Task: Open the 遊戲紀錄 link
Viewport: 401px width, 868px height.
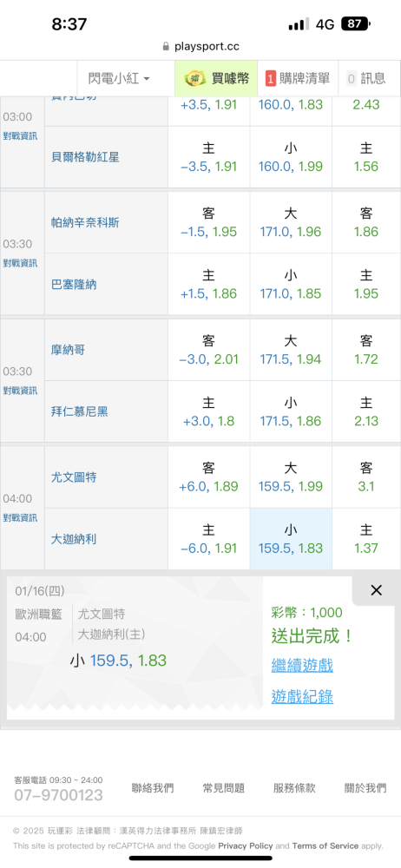Action: pos(302,696)
